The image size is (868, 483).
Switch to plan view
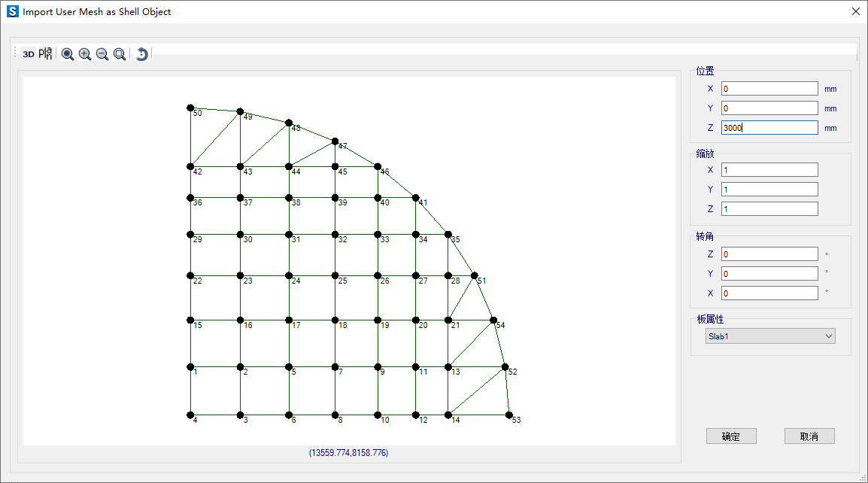tap(46, 54)
